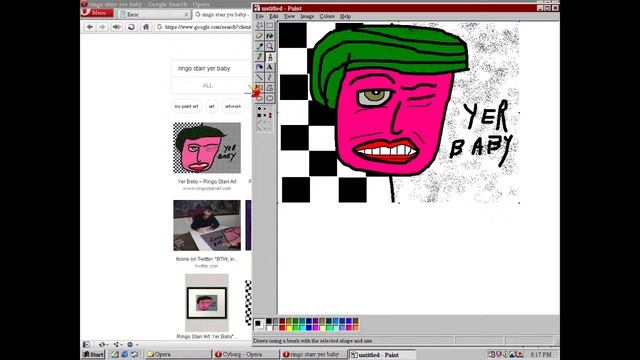Select the Pencil tool in Paint

pyautogui.click(x=260, y=57)
